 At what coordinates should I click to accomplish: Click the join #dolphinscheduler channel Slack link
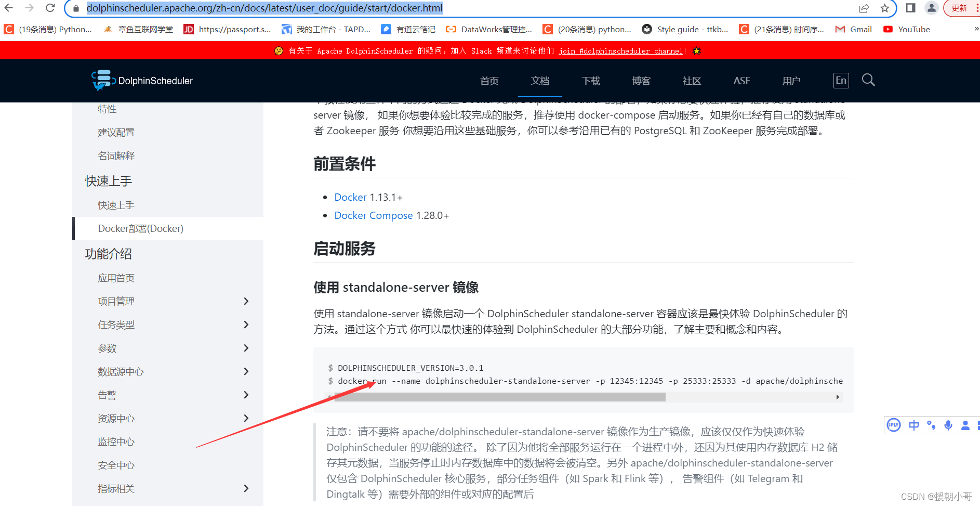coord(621,51)
